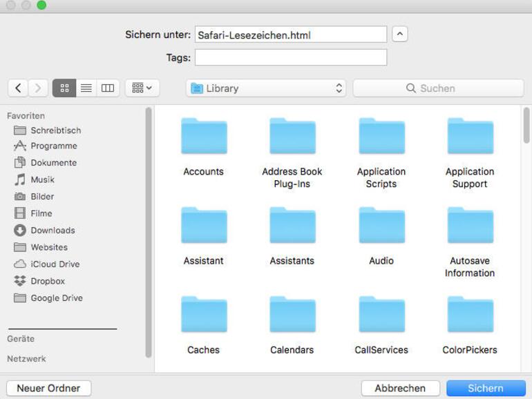Open Downloads in the sidebar
The image size is (532, 399).
pos(44,231)
